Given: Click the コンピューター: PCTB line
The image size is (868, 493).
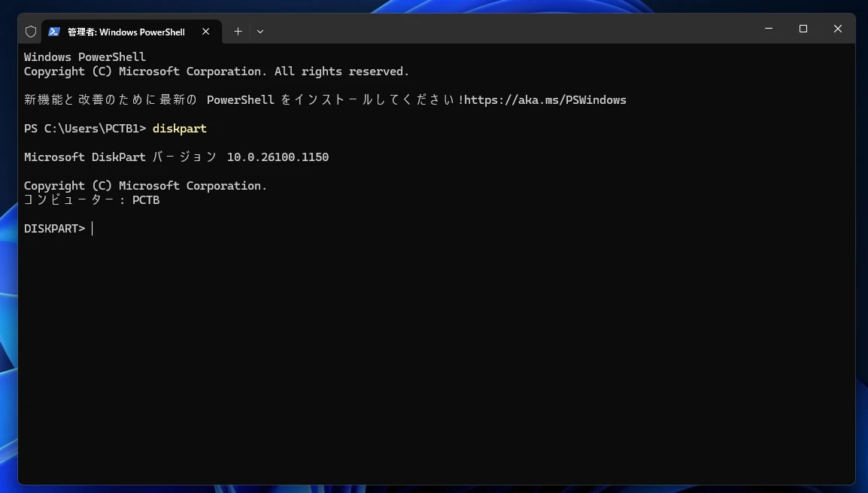Looking at the screenshot, I should (92, 200).
